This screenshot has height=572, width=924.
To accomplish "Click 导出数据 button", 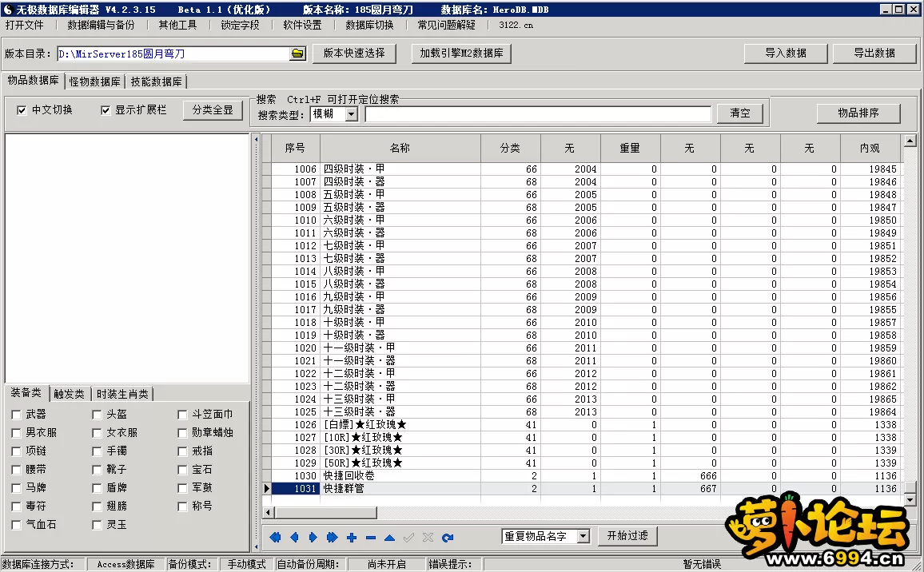I will [x=874, y=53].
